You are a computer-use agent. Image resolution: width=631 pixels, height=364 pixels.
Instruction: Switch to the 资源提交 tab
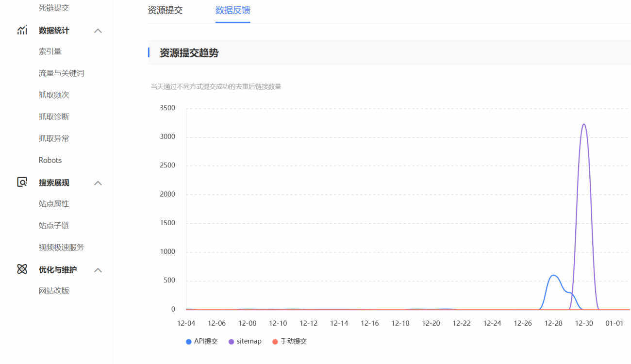[x=165, y=10]
